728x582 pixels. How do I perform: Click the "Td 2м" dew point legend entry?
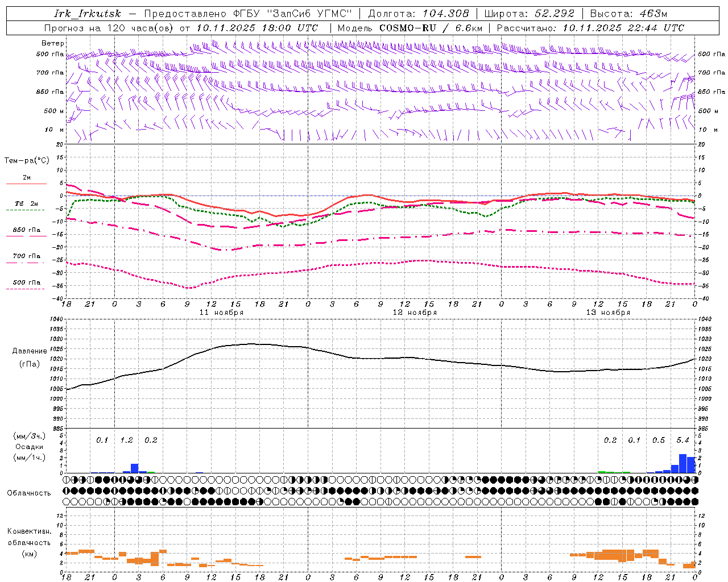pos(26,203)
